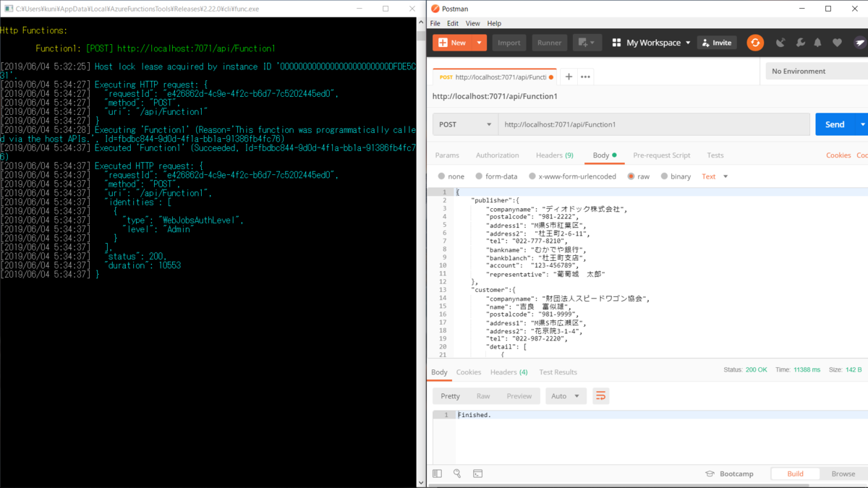Click the user avatar icon in Postman
868x488 pixels.
point(860,43)
